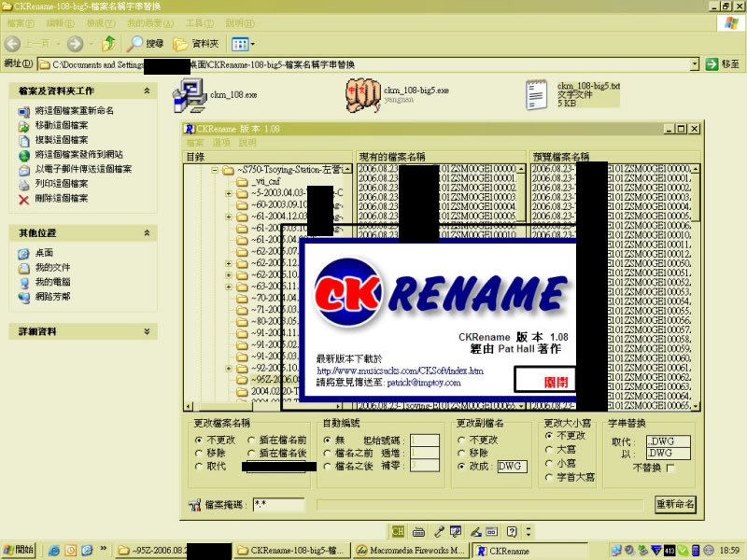
Task: Click the 將這個檔案發佈到網站 globe icon
Action: [x=24, y=155]
